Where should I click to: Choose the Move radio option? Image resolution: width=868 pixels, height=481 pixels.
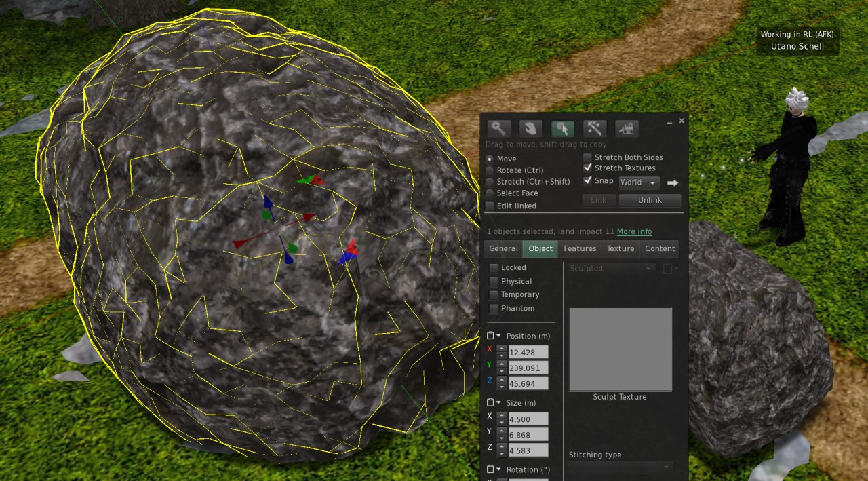tap(490, 159)
